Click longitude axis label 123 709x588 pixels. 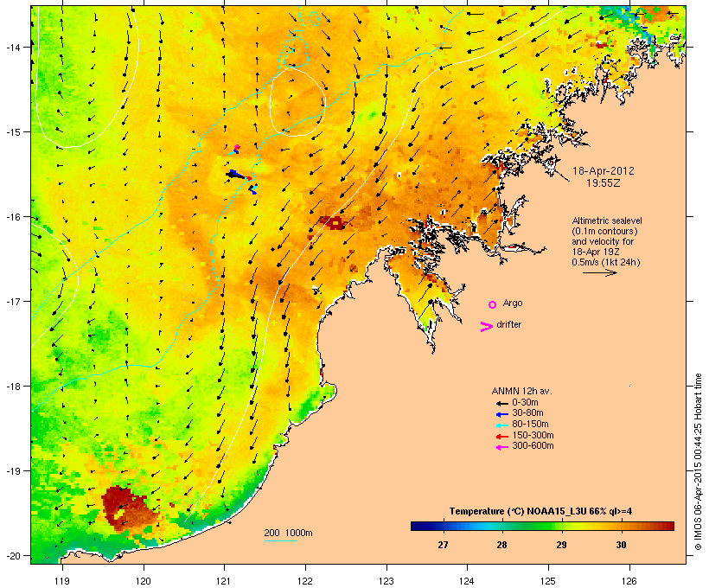pos(386,581)
